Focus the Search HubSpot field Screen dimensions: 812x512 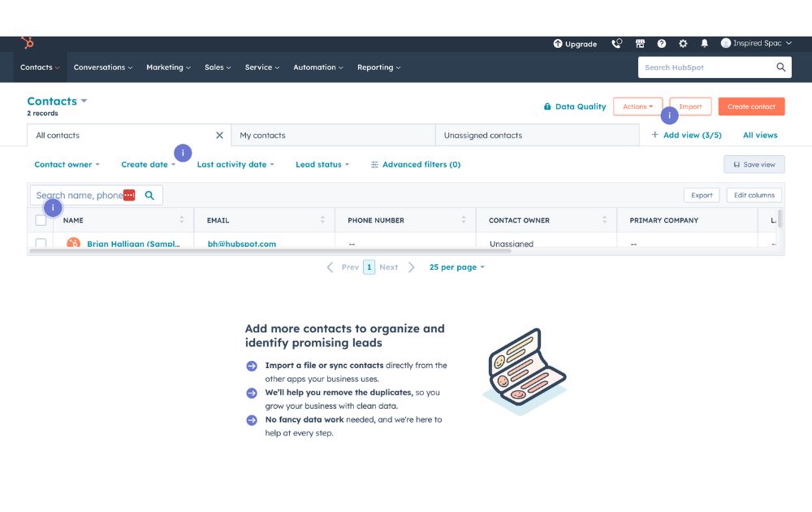pos(715,67)
